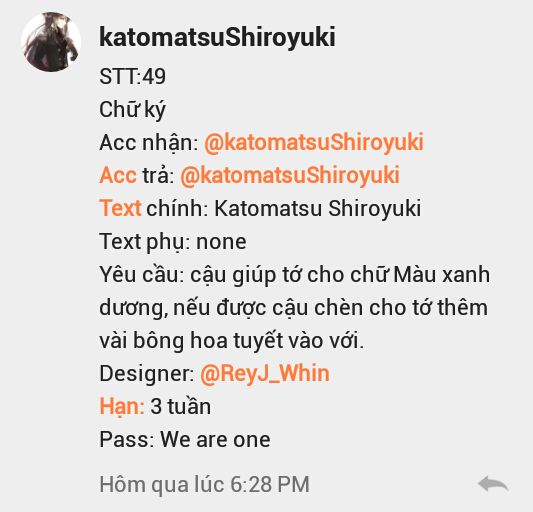Click the "Yêu cầu" request paragraph

pyautogui.click(x=294, y=307)
